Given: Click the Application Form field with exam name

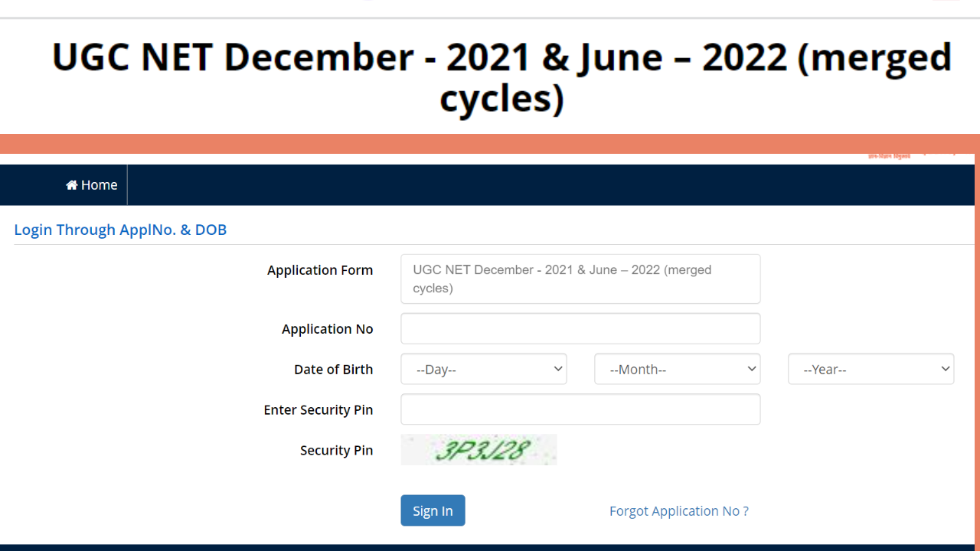Looking at the screenshot, I should (x=580, y=279).
